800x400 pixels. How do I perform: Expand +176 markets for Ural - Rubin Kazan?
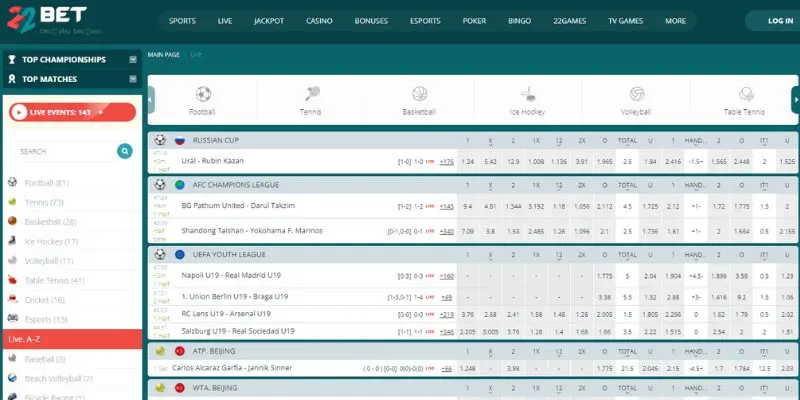tap(446, 162)
